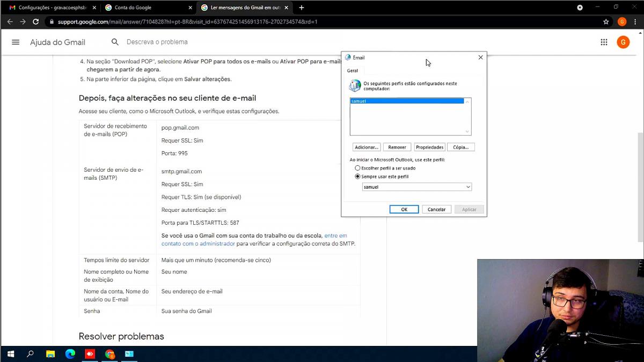Click the profile list scrollbar down arrow
This screenshot has width=644, height=362.
click(467, 131)
